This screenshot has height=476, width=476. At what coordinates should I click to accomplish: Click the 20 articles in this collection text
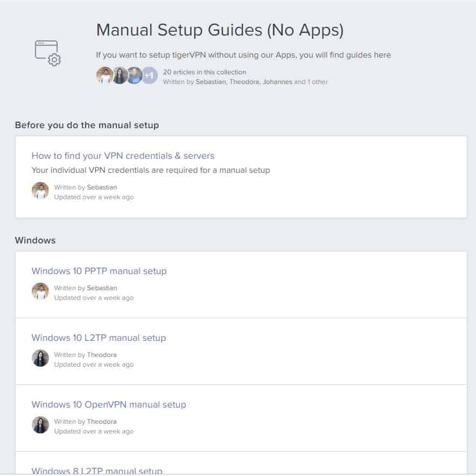tap(204, 72)
